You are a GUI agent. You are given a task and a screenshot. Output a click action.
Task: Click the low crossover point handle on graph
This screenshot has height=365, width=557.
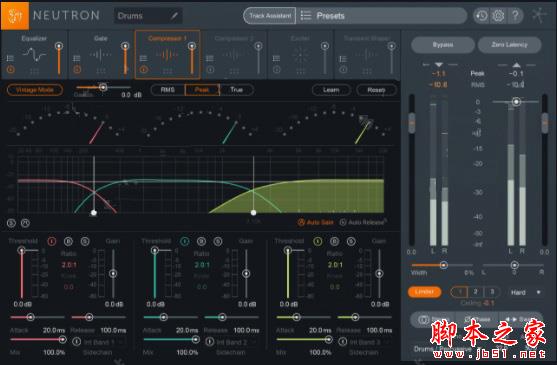click(x=94, y=213)
